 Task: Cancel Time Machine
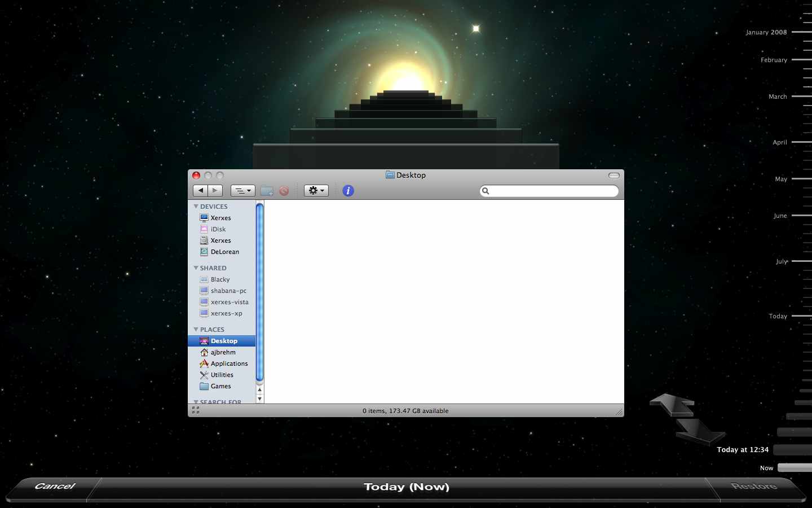[x=55, y=487]
